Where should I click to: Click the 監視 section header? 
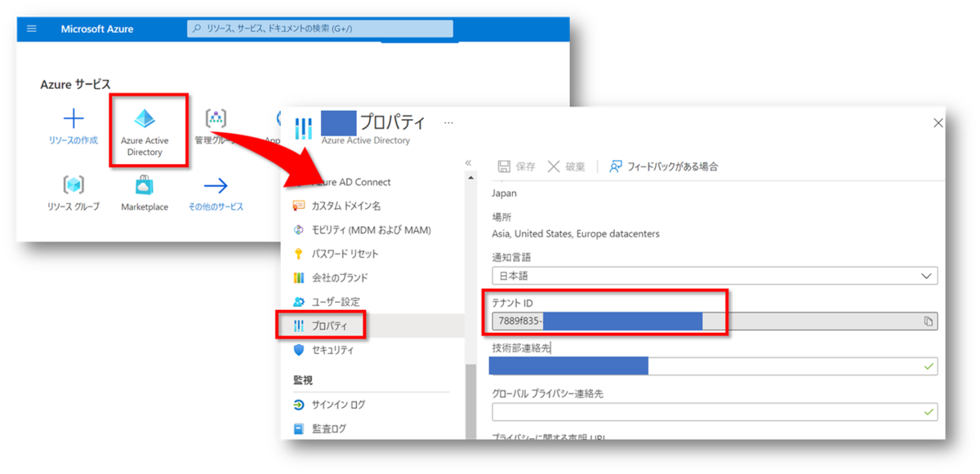303,380
